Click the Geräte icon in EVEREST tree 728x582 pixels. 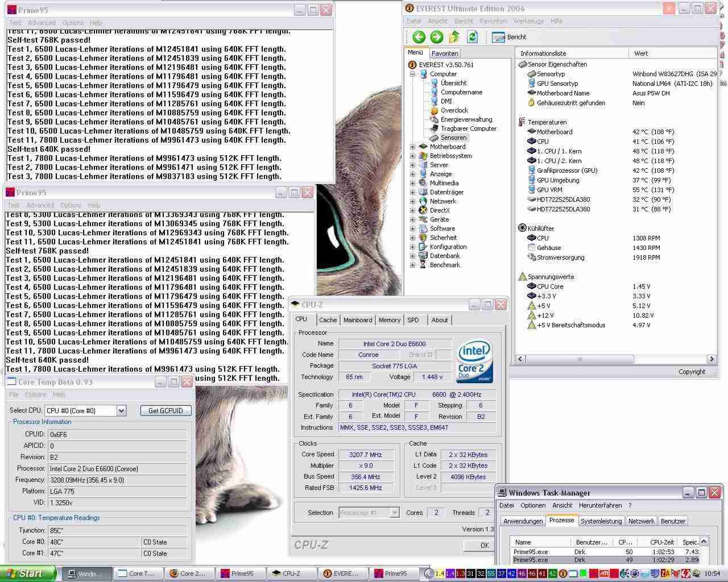[x=423, y=219]
